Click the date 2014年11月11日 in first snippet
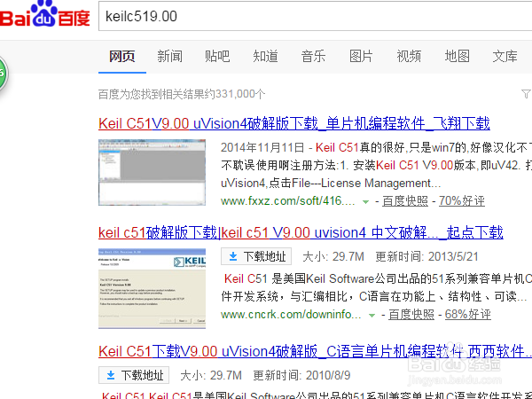The width and height of the screenshot is (532, 399). pos(262,147)
